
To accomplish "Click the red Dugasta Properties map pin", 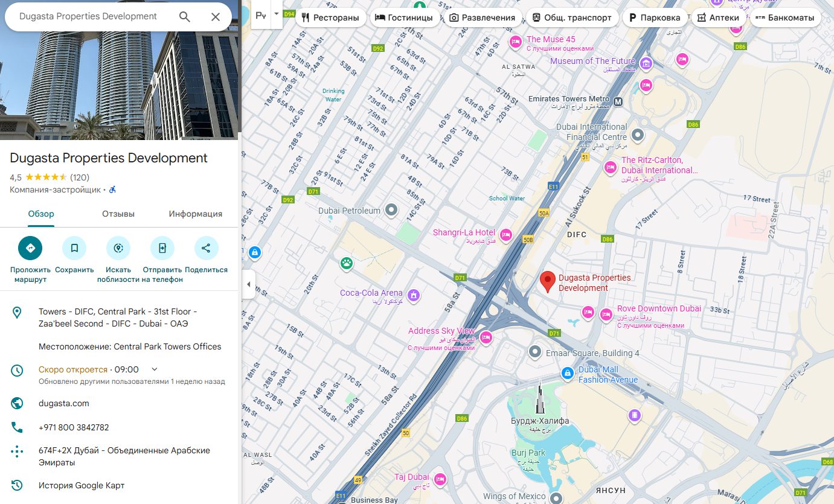I will coord(548,282).
